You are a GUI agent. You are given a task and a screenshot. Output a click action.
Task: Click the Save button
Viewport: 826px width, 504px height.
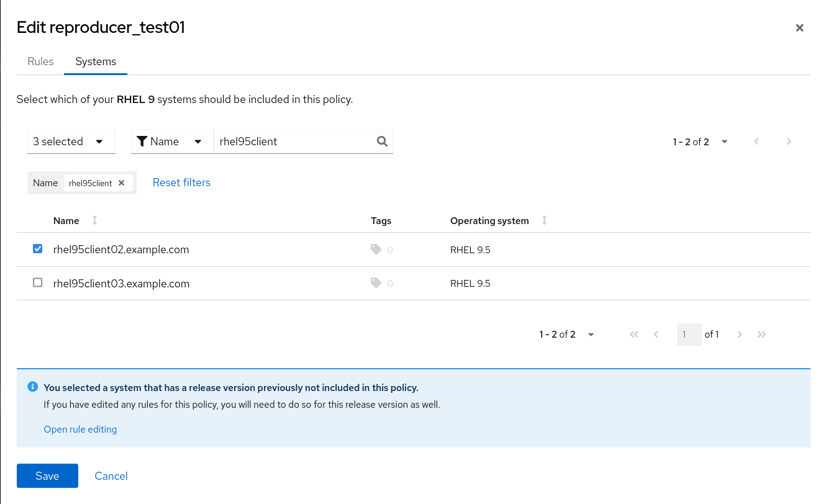[47, 476]
